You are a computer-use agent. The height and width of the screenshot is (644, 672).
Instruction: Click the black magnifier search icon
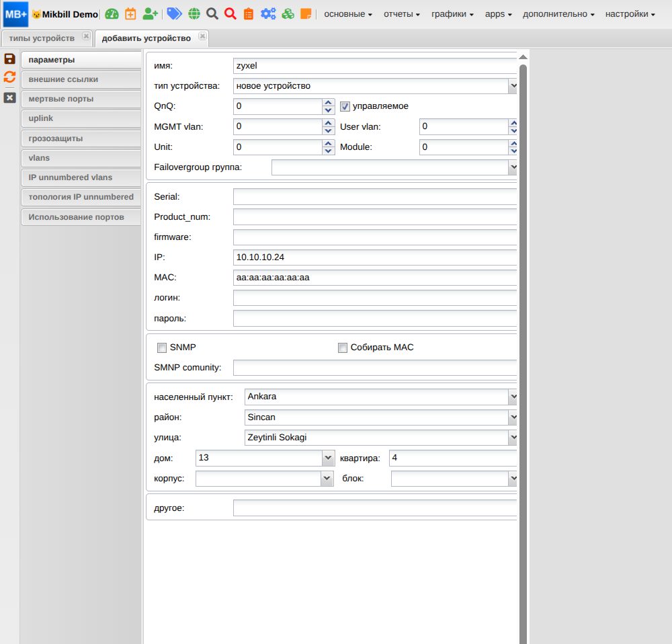pos(212,13)
